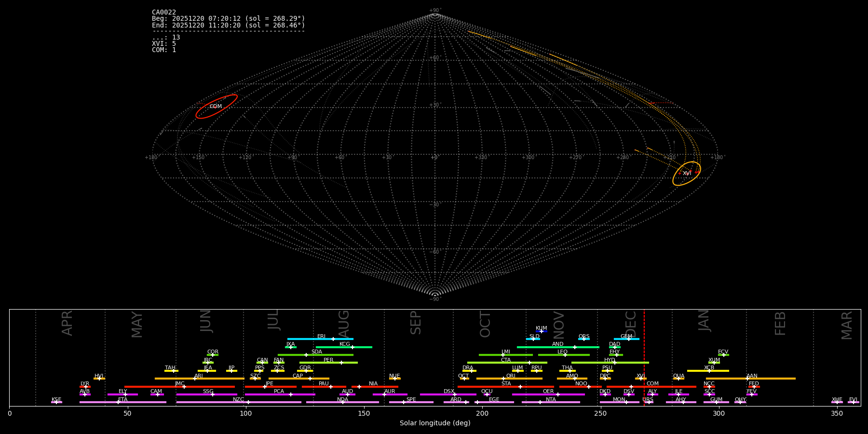Click the Solar longitude axis label
Viewport: 868px width, 434px height.
(435, 423)
